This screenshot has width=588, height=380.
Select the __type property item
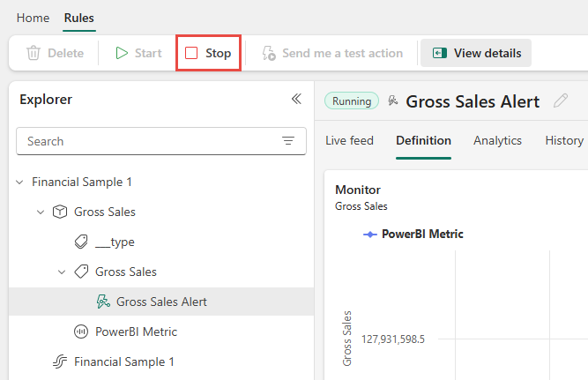pos(115,242)
